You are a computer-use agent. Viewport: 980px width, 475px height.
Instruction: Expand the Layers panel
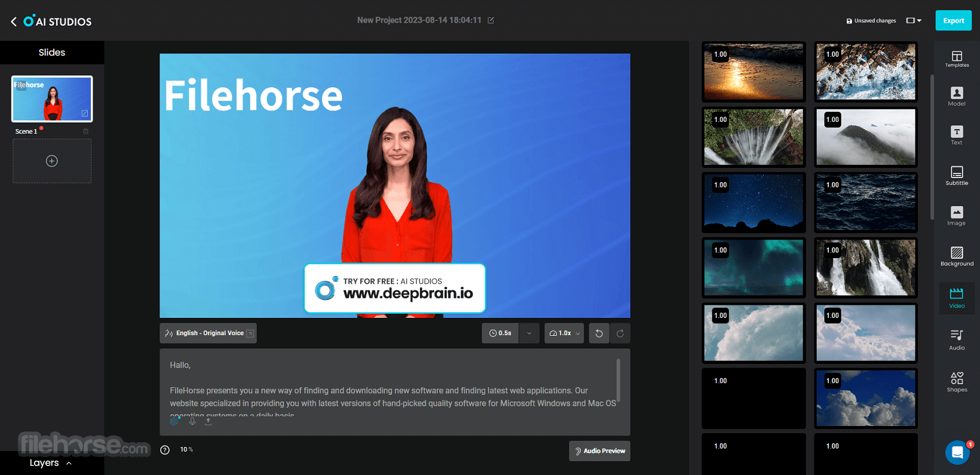pyautogui.click(x=51, y=463)
